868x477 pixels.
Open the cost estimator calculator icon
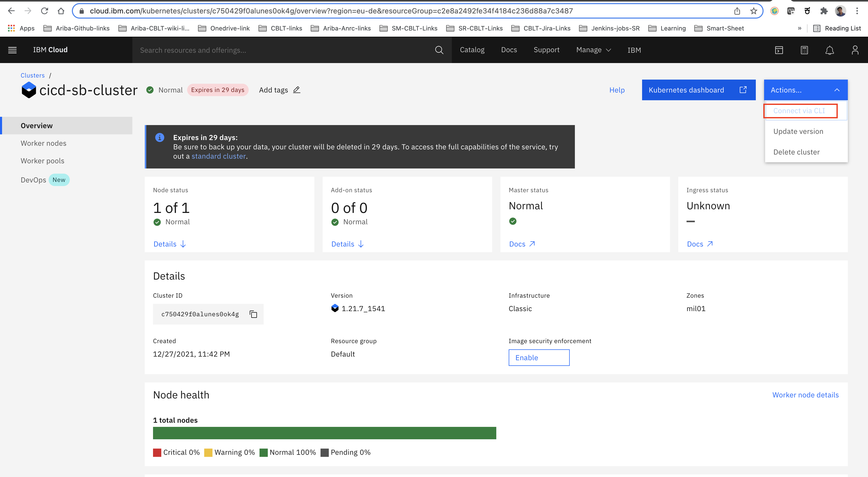[804, 50]
